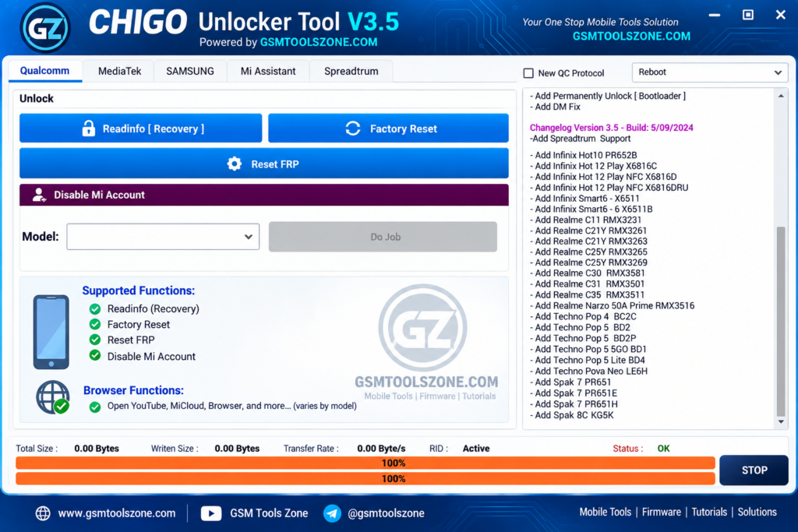Click the 'Active' RID value
798x532 pixels.
(x=476, y=449)
